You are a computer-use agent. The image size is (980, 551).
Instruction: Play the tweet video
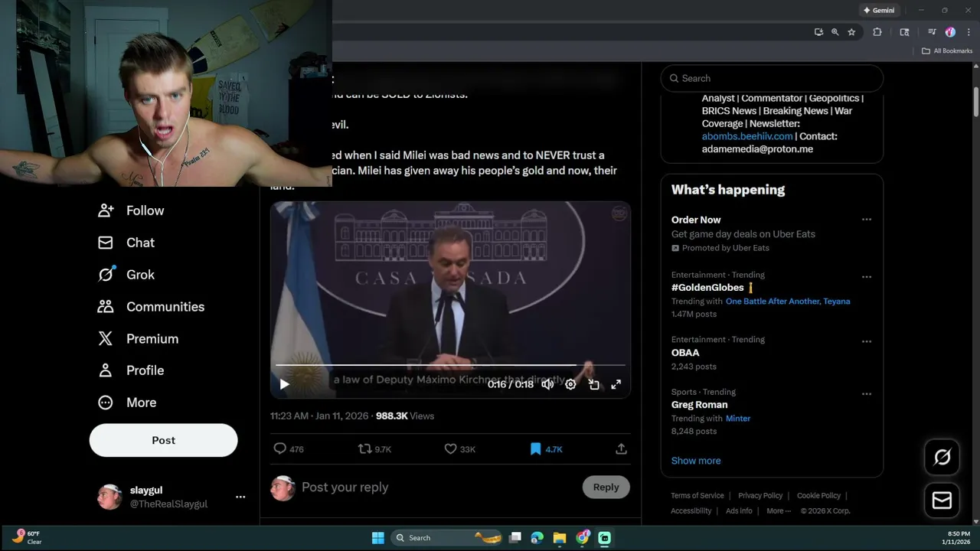point(284,384)
